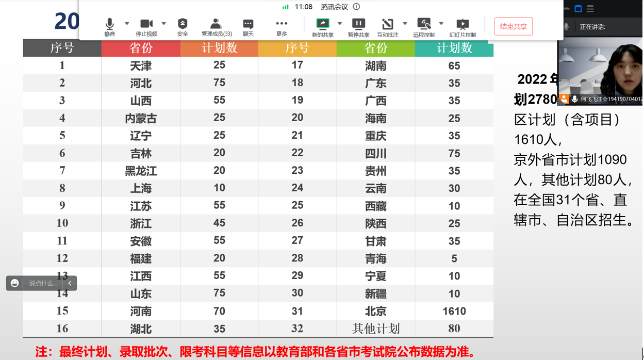Type in the 说点什么 chat input
The image size is (644, 360).
tap(43, 283)
